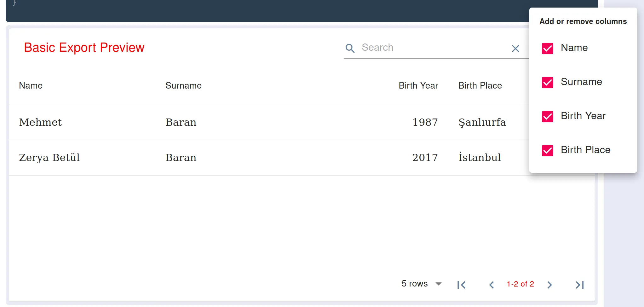Go to previous page chevron
Screen dimensions: 644x307
(x=492, y=285)
